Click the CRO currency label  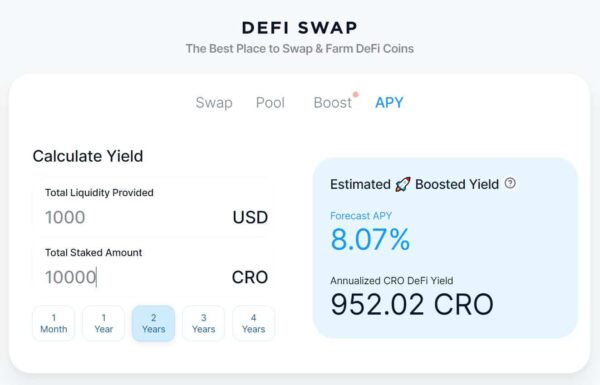250,277
